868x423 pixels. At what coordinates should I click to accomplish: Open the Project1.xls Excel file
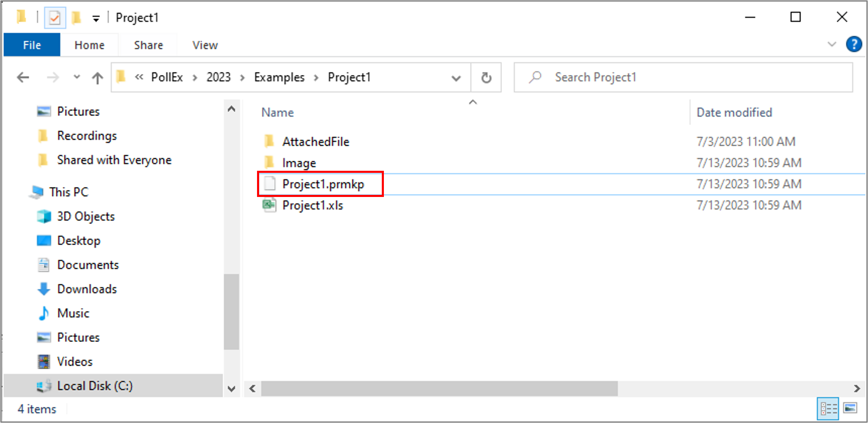[x=312, y=206]
